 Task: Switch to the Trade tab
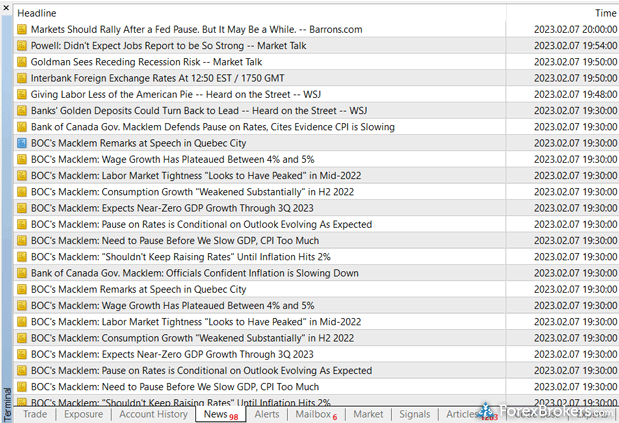[x=35, y=414]
